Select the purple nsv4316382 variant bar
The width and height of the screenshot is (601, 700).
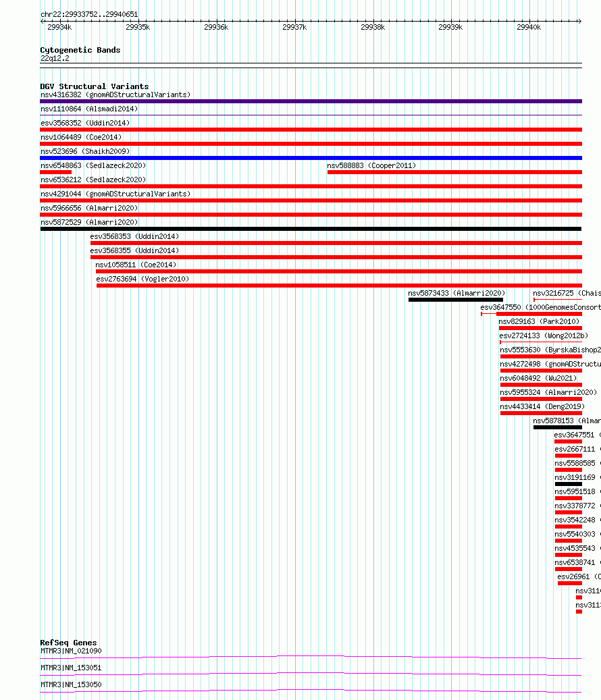(311, 101)
